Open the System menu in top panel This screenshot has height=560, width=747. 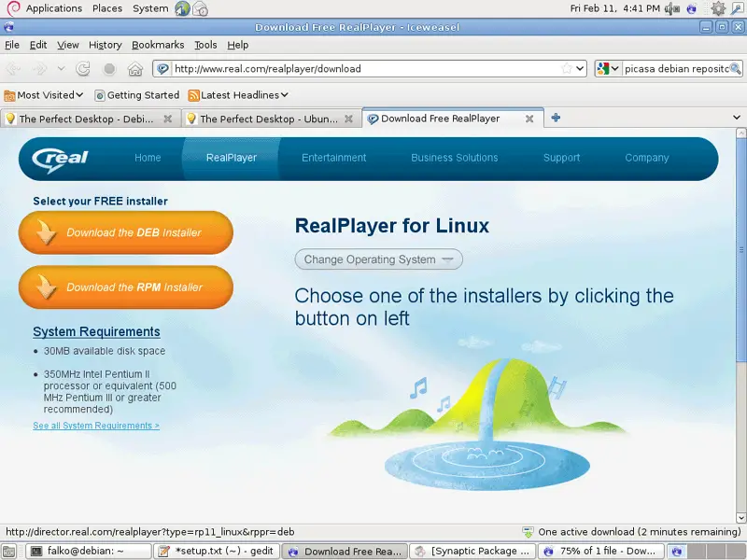[150, 8]
